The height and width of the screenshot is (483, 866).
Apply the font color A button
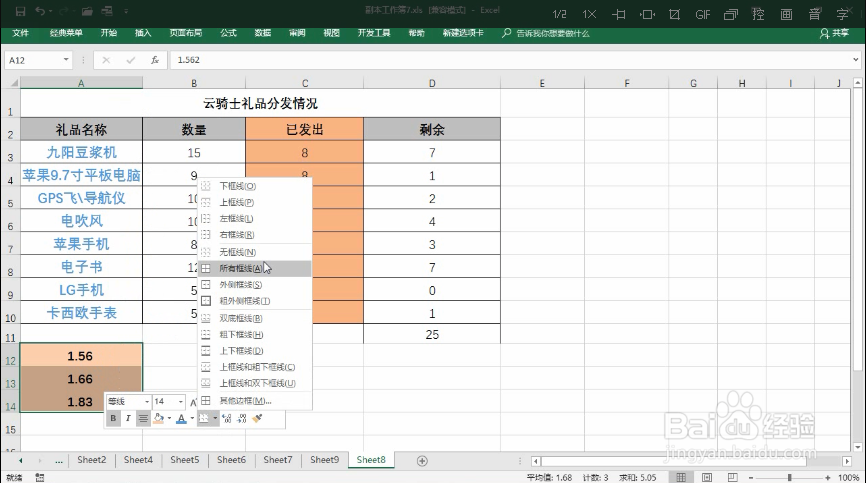tap(181, 418)
